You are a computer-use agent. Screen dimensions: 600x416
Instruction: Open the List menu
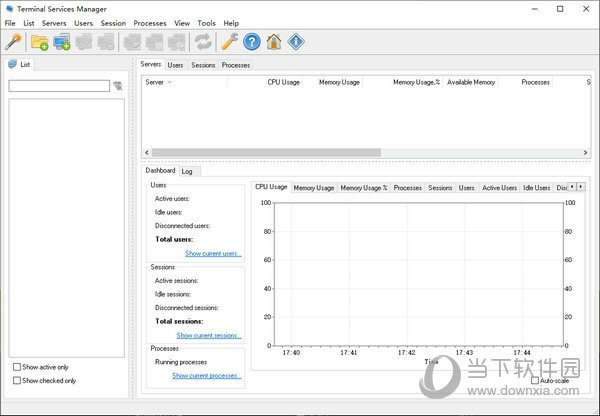tap(29, 23)
